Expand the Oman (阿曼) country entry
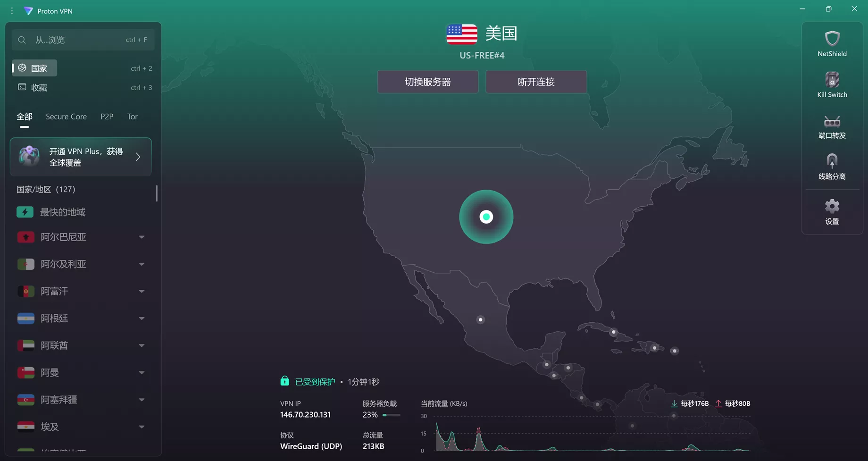Viewport: 868px width, 461px height. (142, 373)
